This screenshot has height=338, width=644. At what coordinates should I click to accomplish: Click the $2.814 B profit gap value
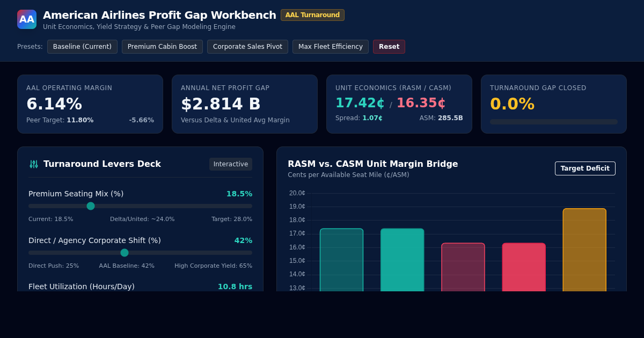tap(221, 104)
